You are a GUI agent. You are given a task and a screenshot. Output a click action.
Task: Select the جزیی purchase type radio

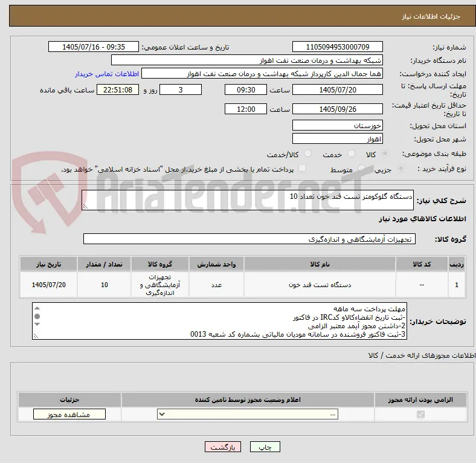point(400,168)
